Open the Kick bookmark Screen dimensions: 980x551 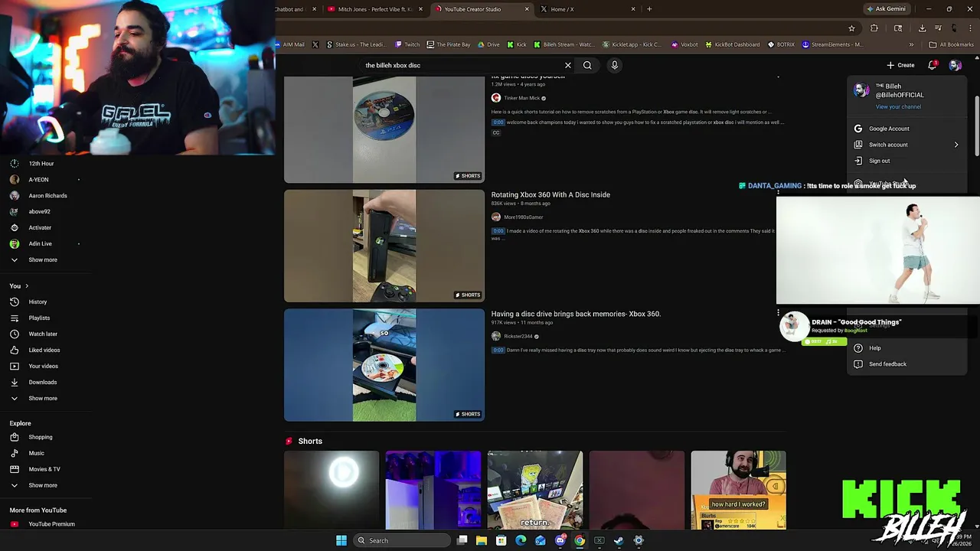(x=517, y=44)
